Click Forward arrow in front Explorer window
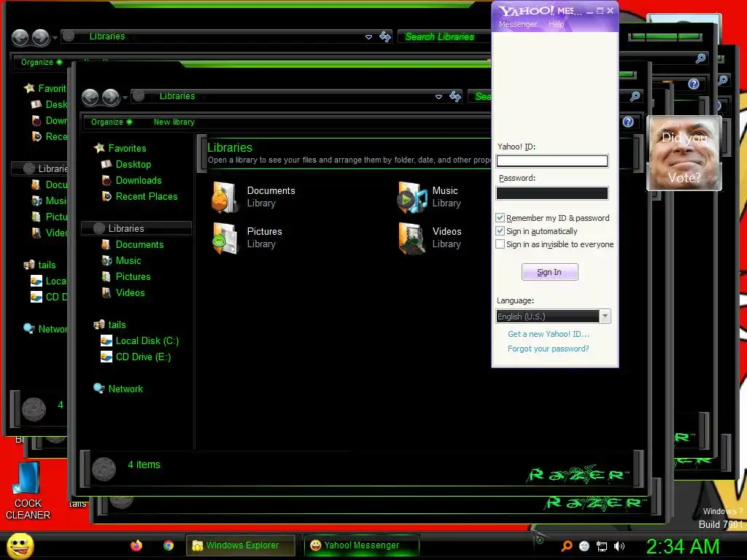 click(x=111, y=97)
